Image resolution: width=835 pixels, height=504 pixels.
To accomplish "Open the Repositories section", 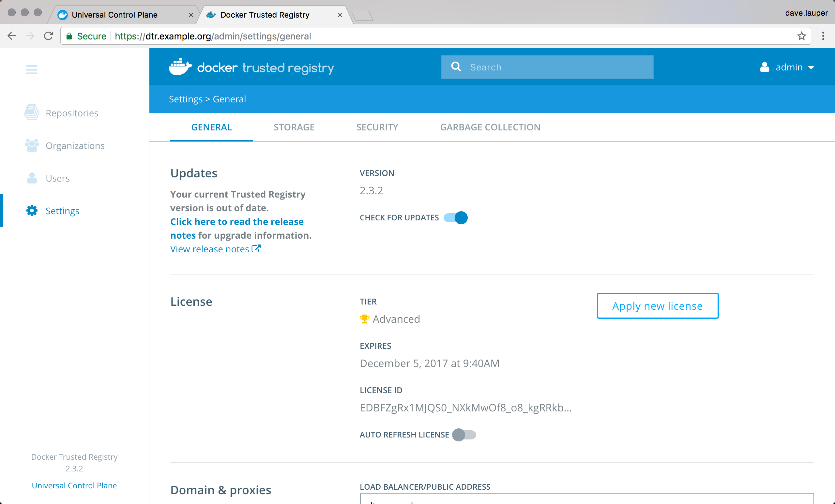I will click(x=72, y=113).
